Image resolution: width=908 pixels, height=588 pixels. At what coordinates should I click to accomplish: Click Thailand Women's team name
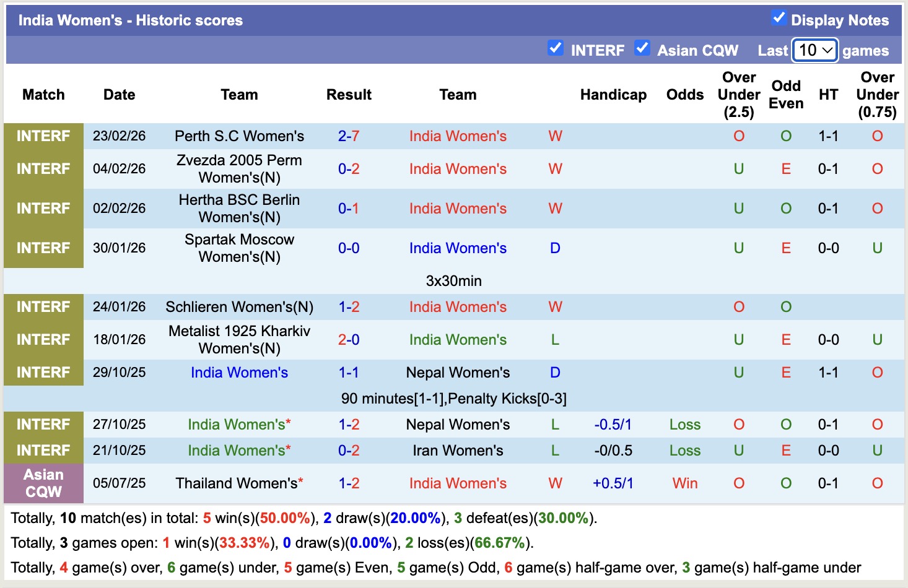point(237,483)
